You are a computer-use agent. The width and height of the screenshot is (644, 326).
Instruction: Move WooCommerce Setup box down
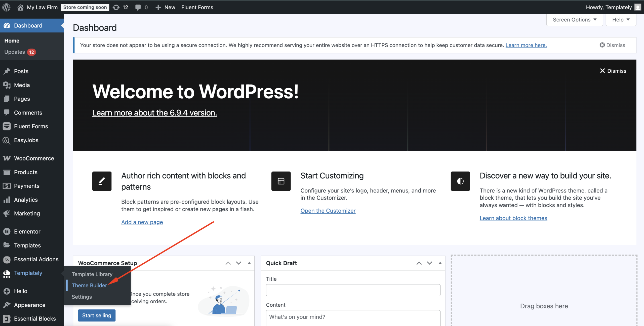238,263
